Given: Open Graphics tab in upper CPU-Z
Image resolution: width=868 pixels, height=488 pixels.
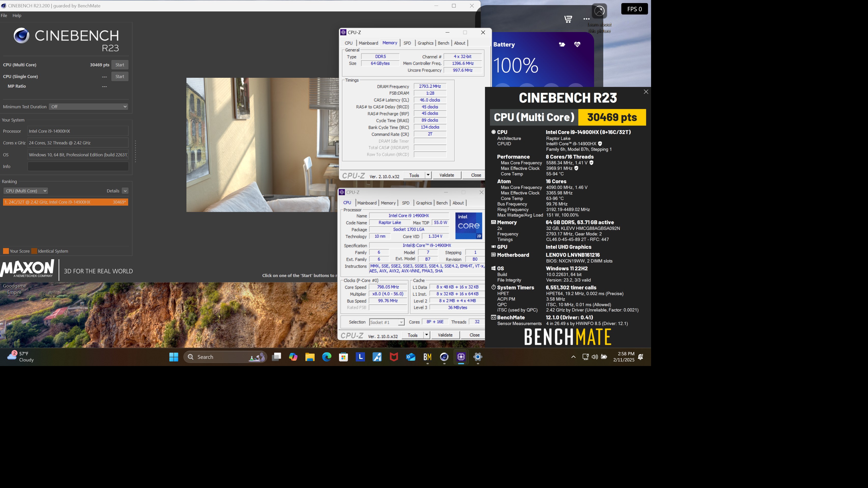Looking at the screenshot, I should pyautogui.click(x=425, y=43).
